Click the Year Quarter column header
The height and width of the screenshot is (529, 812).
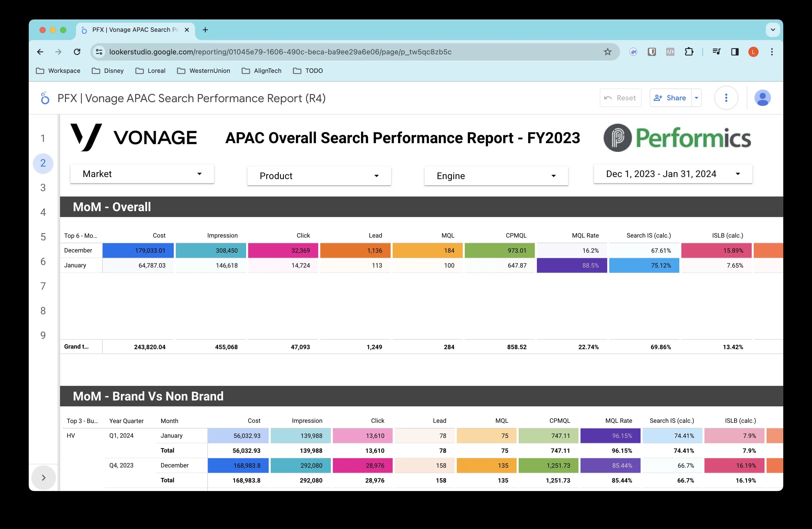pyautogui.click(x=126, y=421)
